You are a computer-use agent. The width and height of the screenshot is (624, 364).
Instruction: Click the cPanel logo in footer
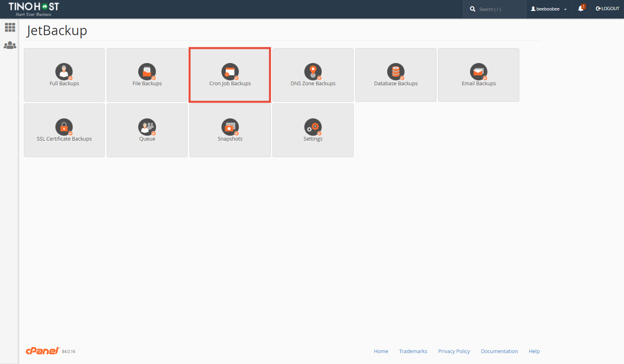pos(42,351)
